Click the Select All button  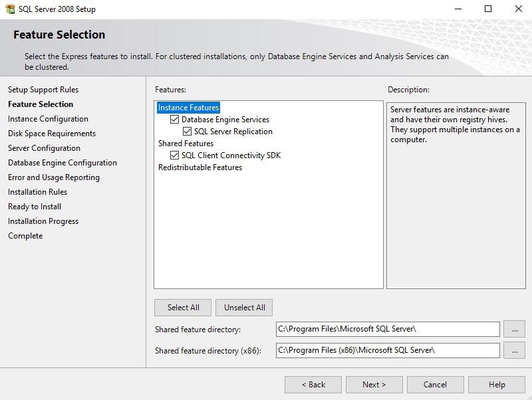pos(183,308)
